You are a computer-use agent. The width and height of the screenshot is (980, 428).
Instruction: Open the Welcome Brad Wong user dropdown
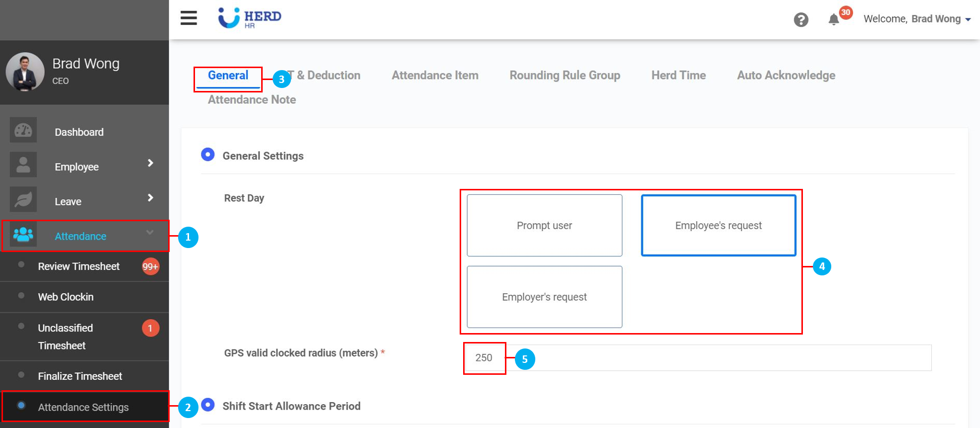point(917,19)
